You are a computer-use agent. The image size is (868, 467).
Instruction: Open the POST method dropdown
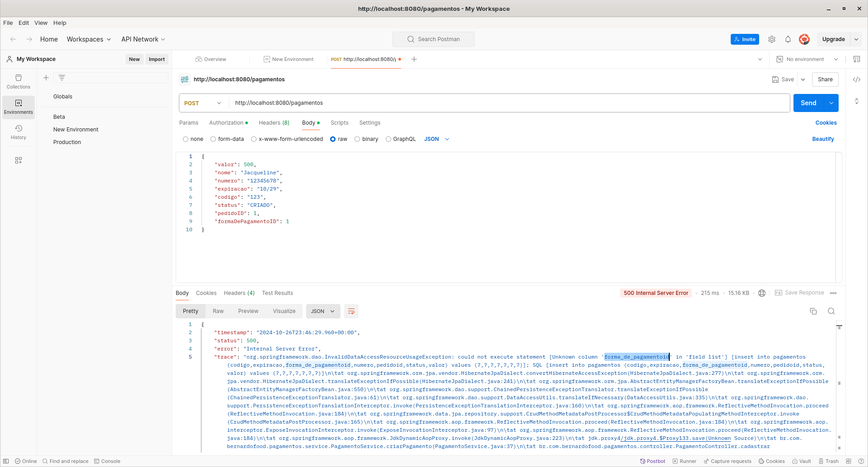pos(204,103)
